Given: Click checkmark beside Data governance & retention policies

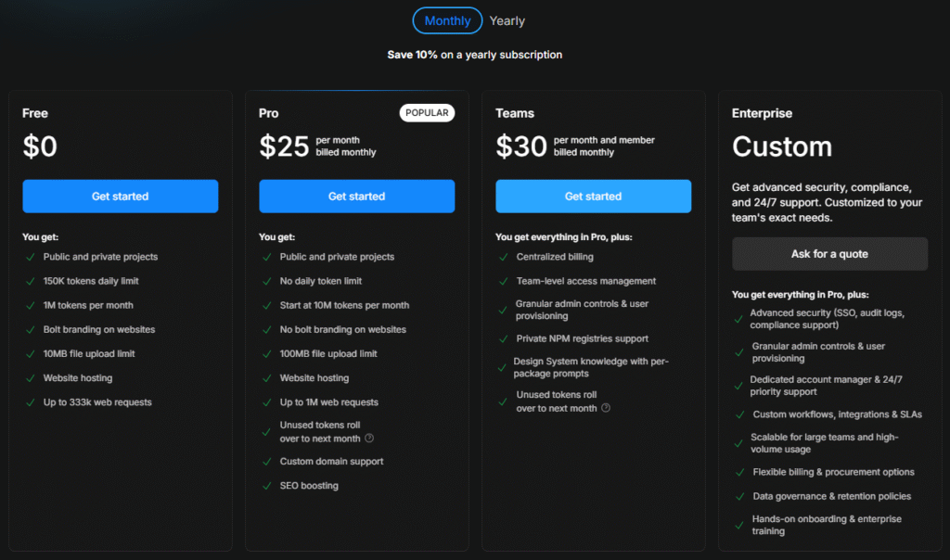Looking at the screenshot, I should click(x=739, y=496).
